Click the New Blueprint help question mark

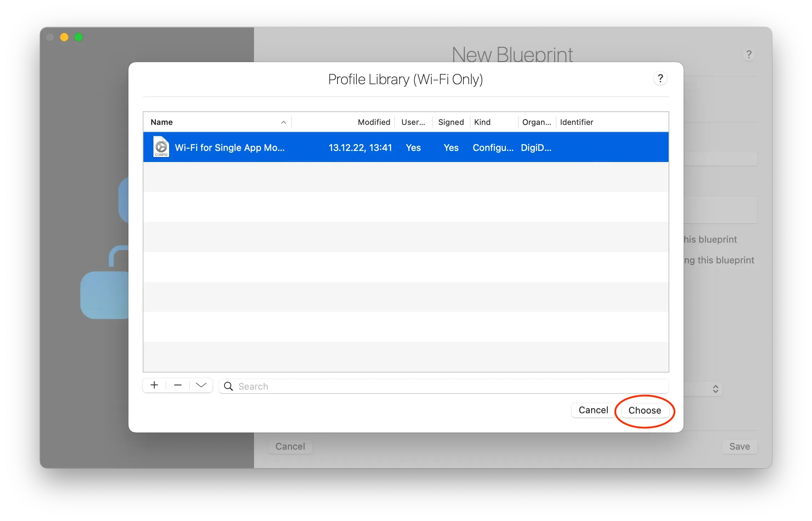click(749, 55)
